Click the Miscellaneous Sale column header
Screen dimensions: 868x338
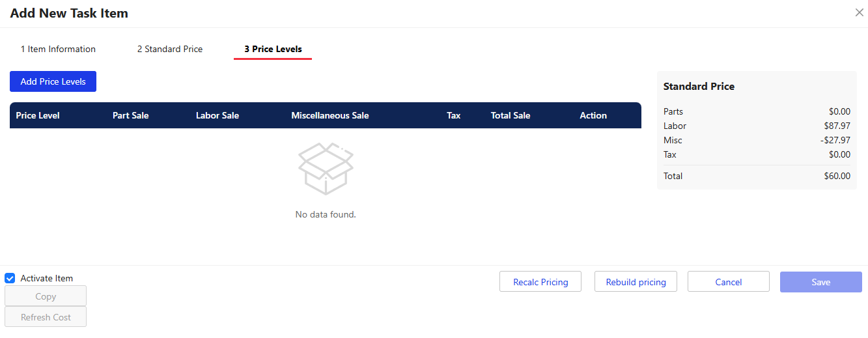[x=330, y=115]
